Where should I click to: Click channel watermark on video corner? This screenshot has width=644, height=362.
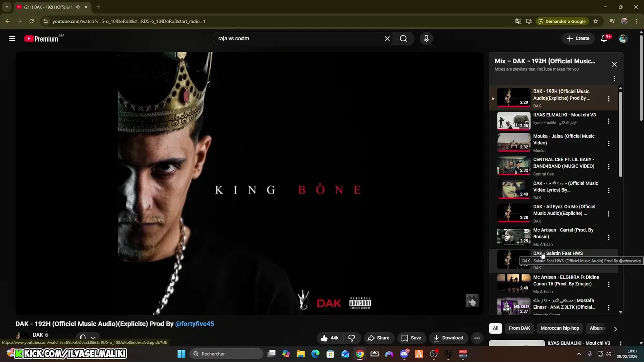click(472, 300)
